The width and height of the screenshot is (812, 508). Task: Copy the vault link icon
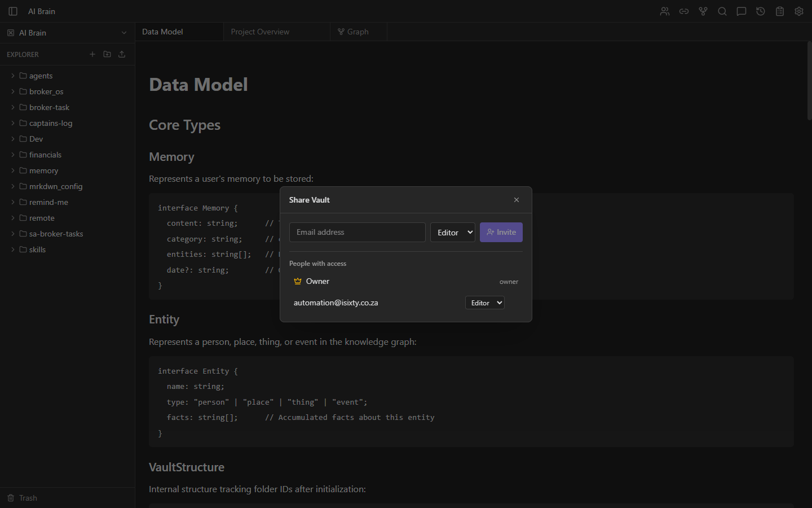[683, 11]
